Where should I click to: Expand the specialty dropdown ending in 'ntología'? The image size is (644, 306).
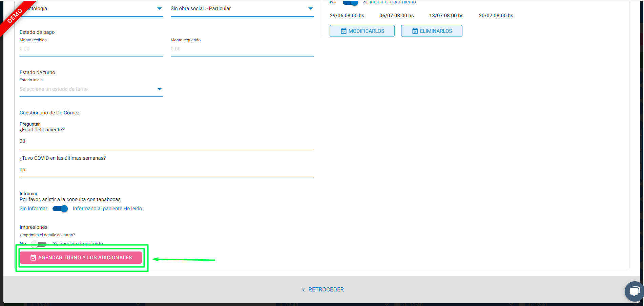point(91,8)
